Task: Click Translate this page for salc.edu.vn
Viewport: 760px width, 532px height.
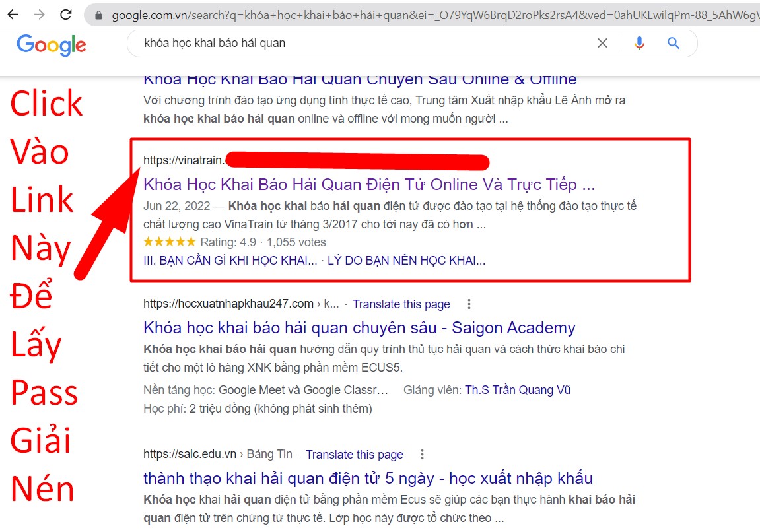Action: tap(355, 455)
